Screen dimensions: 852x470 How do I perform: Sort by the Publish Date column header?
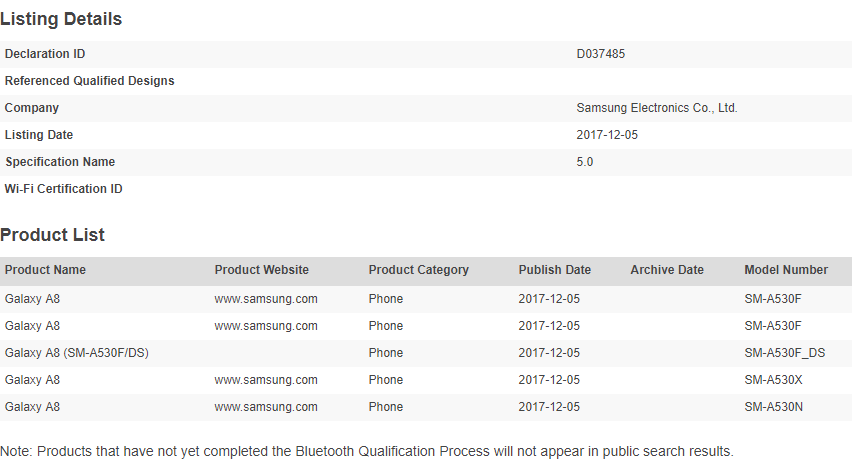point(554,270)
